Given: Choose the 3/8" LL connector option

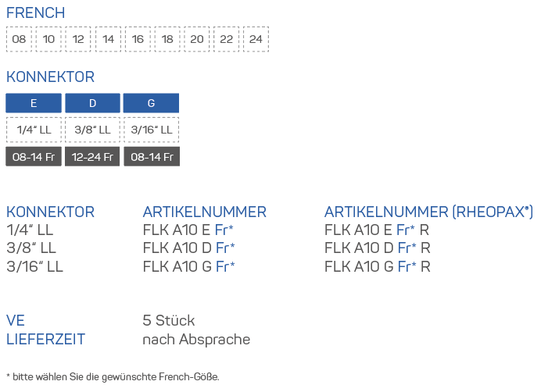Looking at the screenshot, I should (92, 130).
